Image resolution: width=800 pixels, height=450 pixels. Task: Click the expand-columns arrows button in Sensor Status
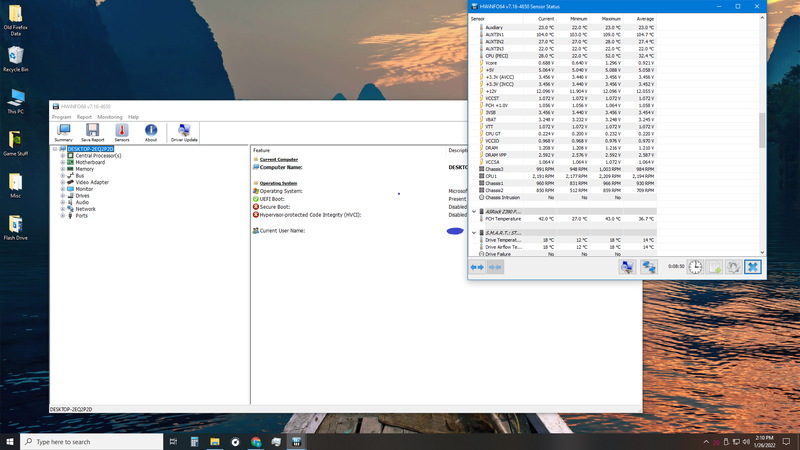pos(477,267)
